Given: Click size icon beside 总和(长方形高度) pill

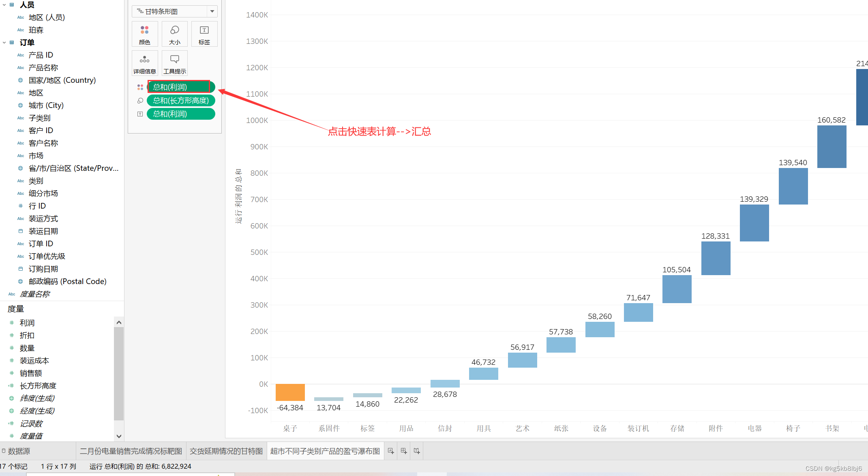Looking at the screenshot, I should 140,101.
